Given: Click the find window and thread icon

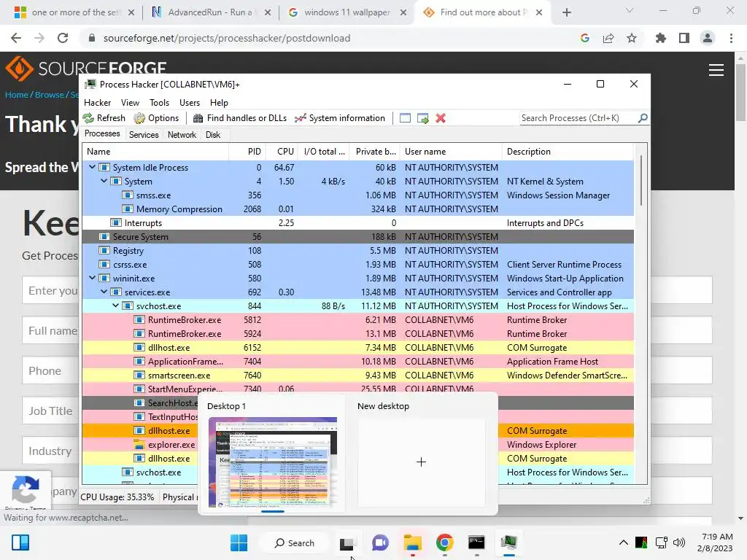Looking at the screenshot, I should coord(422,118).
